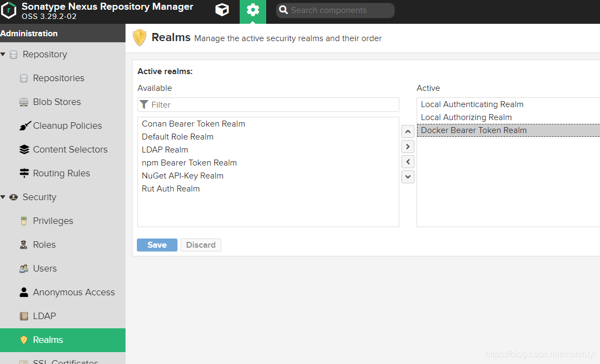The image size is (600, 364).
Task: Open Routing Rules page
Action: click(62, 173)
